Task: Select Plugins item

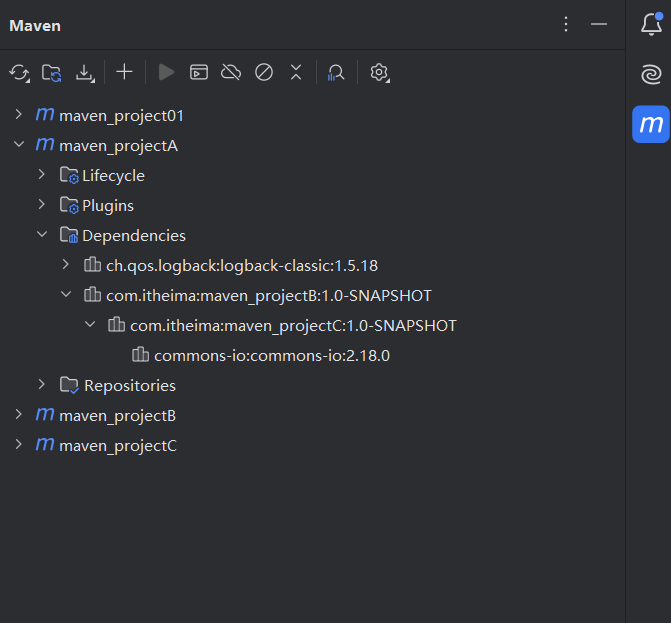Action: coord(108,206)
